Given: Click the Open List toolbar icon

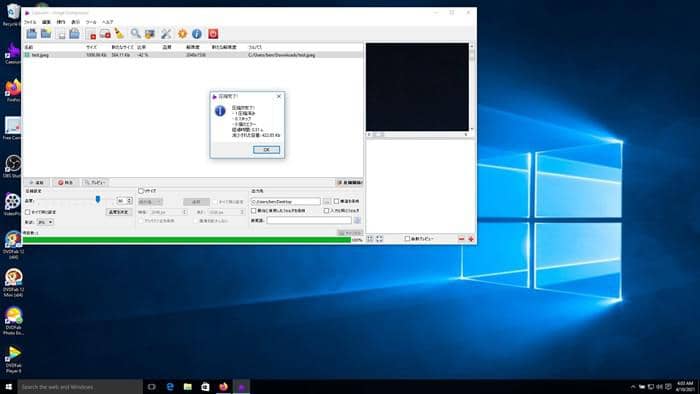Looking at the screenshot, I should click(x=60, y=33).
